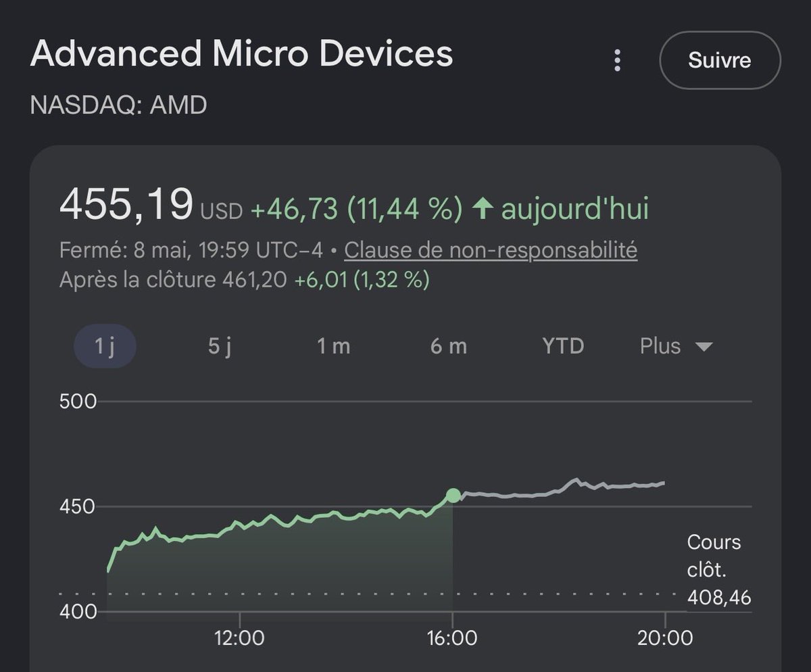Click the 500 price axis label
811x672 pixels.
78,402
